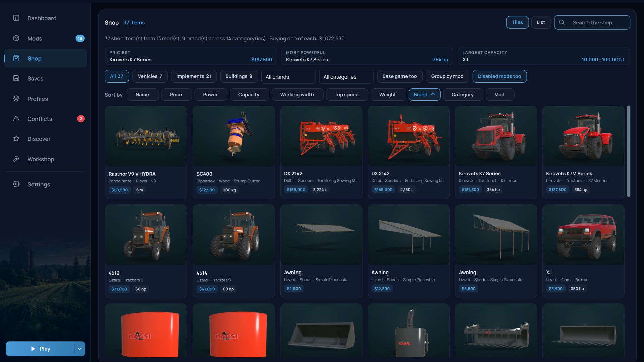The image size is (644, 362).
Task: Click the Search the shop field
Action: pyautogui.click(x=592, y=22)
